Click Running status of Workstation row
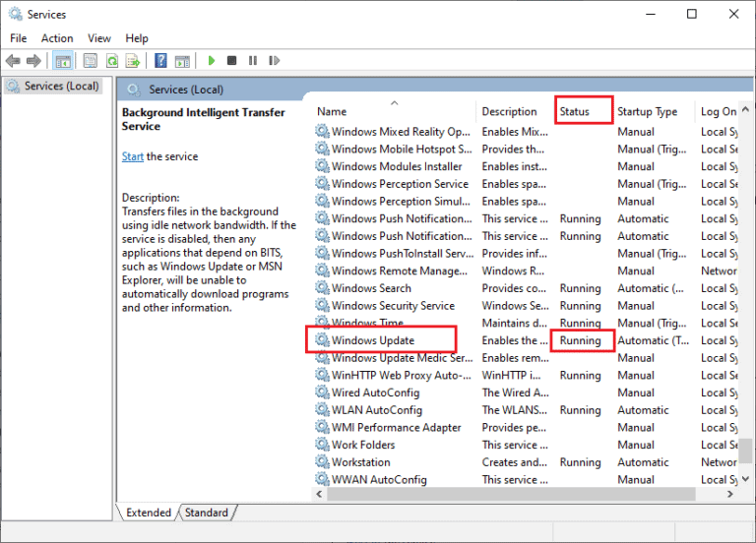The image size is (756, 543). (x=580, y=462)
